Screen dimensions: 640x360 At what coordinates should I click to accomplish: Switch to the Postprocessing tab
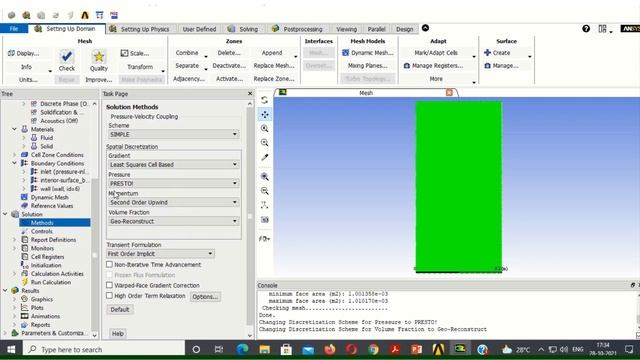[x=298, y=29]
